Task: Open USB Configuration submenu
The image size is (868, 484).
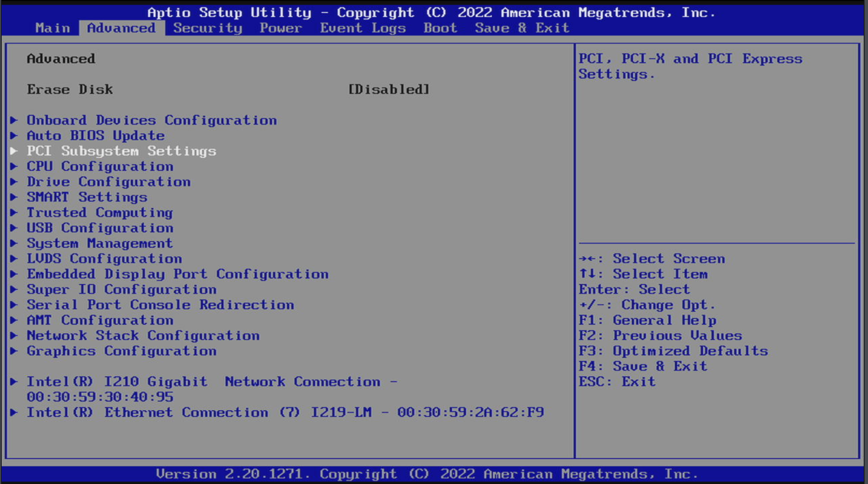Action: pyautogui.click(x=100, y=228)
